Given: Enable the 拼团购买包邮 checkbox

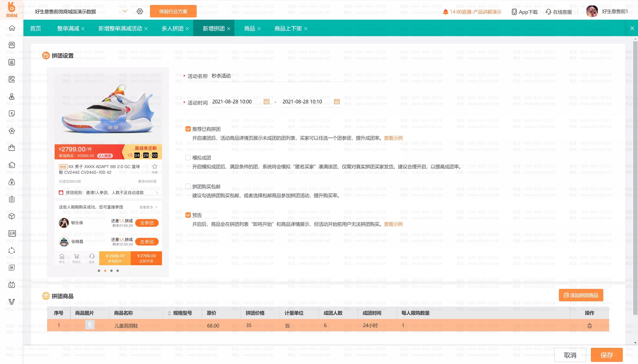Looking at the screenshot, I should pyautogui.click(x=188, y=187).
